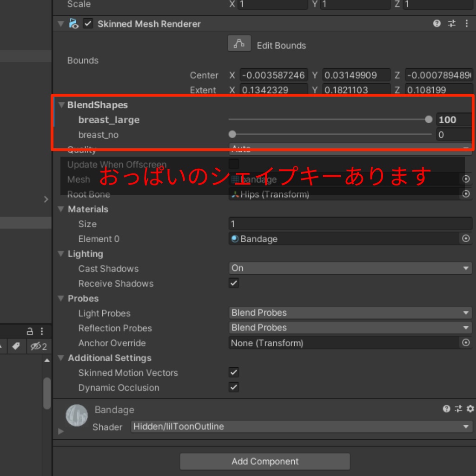Click the Add Component button
The height and width of the screenshot is (476, 476).
click(264, 462)
